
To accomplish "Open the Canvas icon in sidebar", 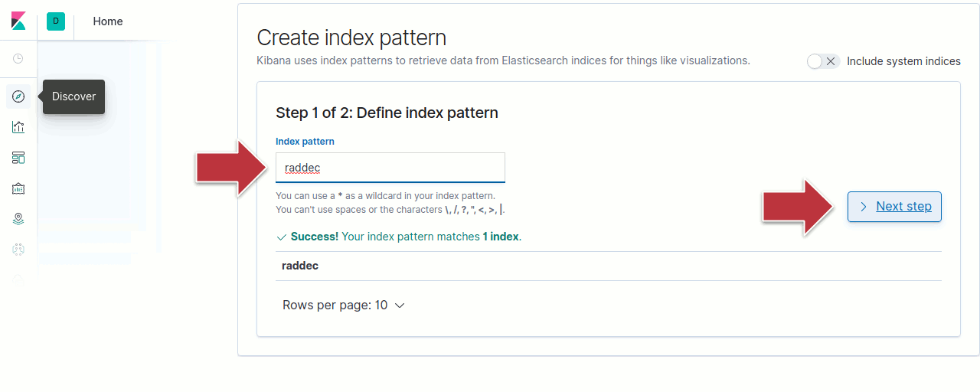I will click(18, 188).
